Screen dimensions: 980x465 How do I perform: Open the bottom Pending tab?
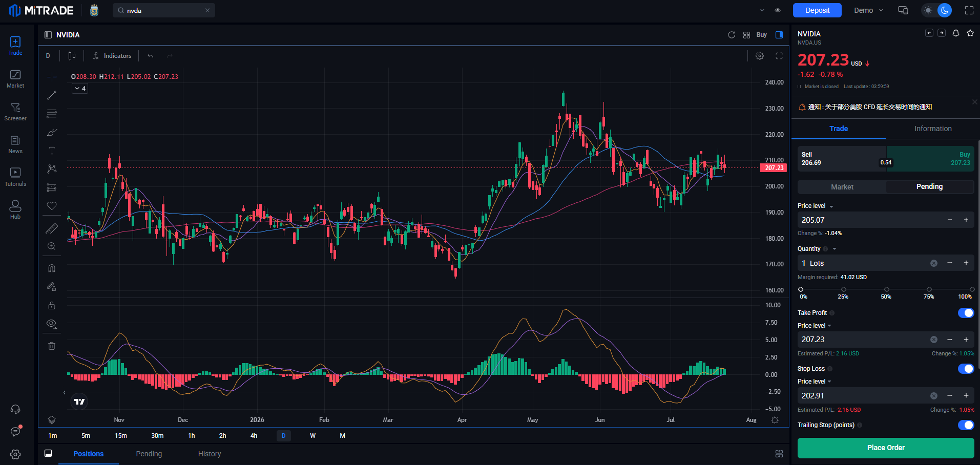tap(149, 454)
